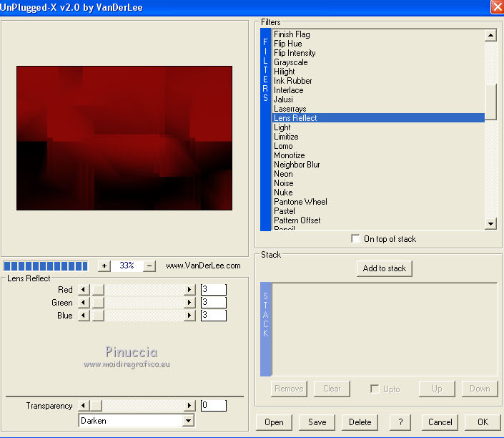Click the Green value input field
The width and height of the screenshot is (504, 438).
click(x=214, y=303)
